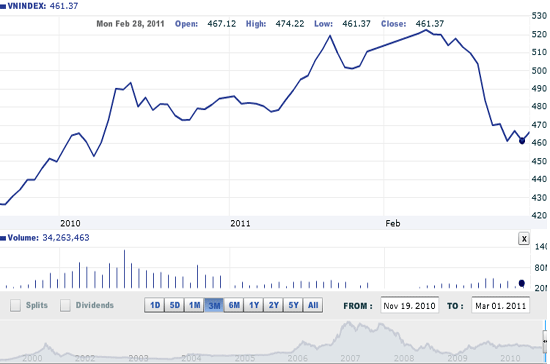Image resolution: width=550 pixels, height=364 pixels.
Task: Close the Volume panel with X
Action: (524, 239)
